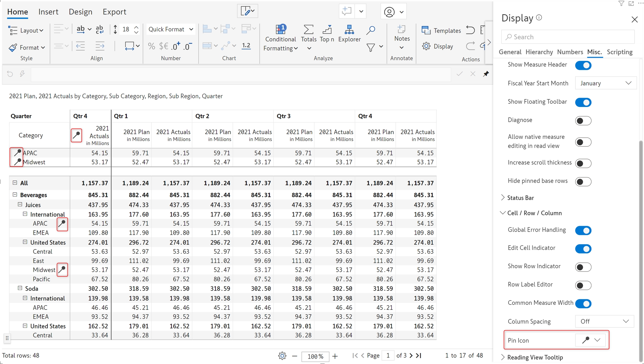Image resolution: width=644 pixels, height=364 pixels.
Task: Switch to the Insert ribbon tab
Action: [x=48, y=12]
